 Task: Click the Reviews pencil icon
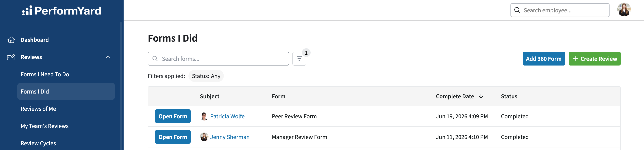(x=11, y=57)
